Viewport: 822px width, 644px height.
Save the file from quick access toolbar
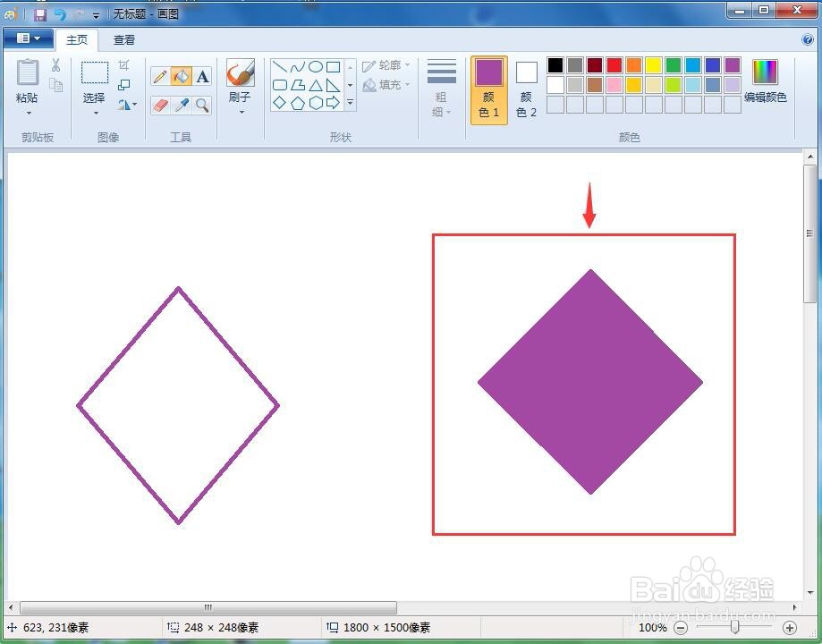pos(40,14)
